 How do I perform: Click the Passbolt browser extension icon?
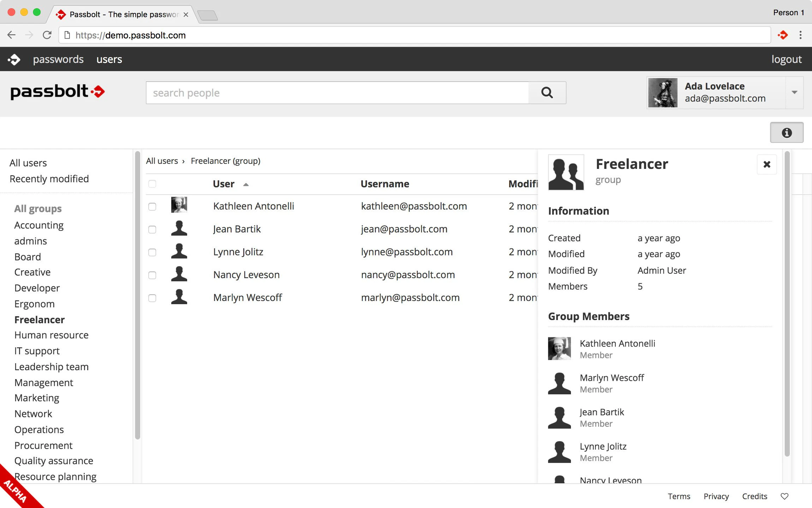tap(782, 35)
